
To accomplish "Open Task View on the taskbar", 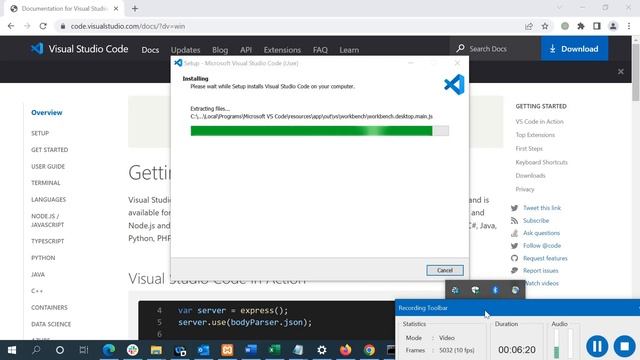I will (x=84, y=350).
